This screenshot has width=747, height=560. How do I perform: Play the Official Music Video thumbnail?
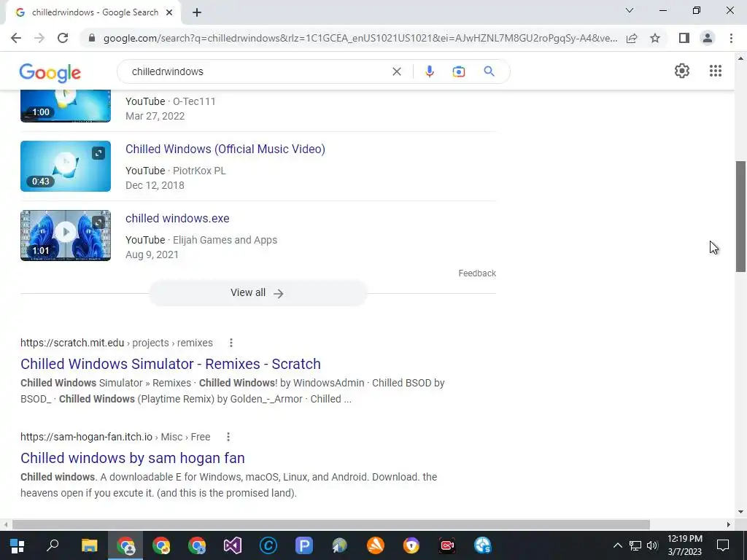66,166
